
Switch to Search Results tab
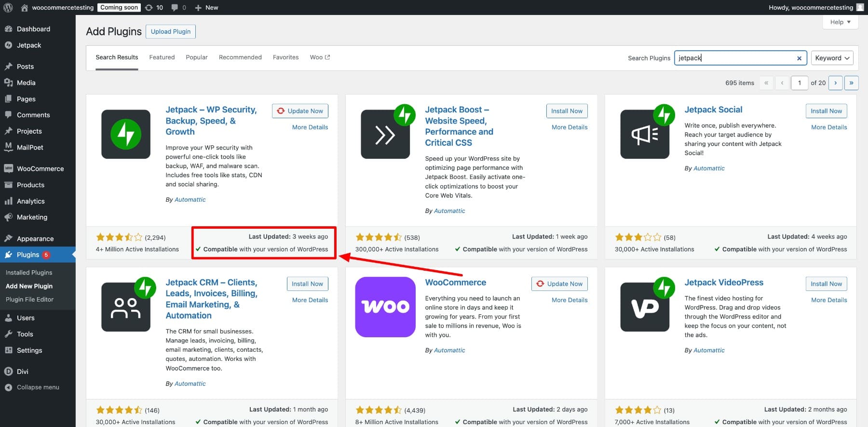(x=117, y=57)
